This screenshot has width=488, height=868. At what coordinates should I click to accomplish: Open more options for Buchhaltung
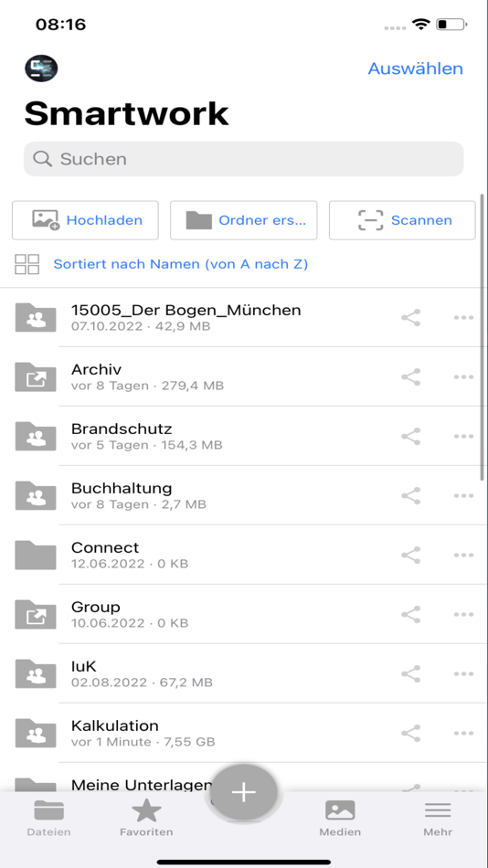tap(463, 495)
